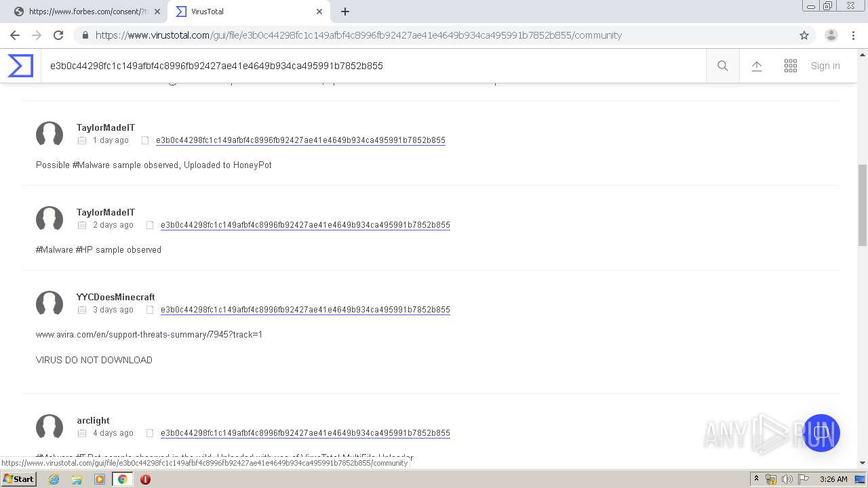
Task: Click the page vertical scrollbar thumb
Action: tap(863, 205)
